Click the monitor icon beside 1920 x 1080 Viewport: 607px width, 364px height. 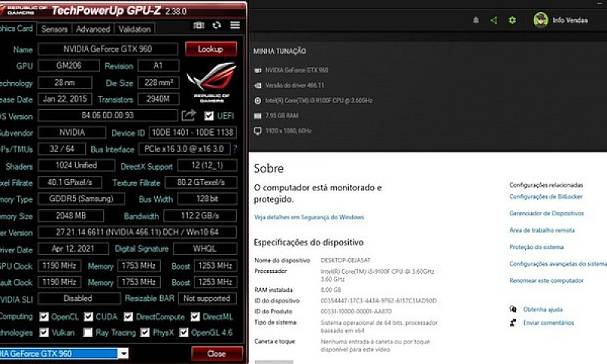[x=257, y=130]
